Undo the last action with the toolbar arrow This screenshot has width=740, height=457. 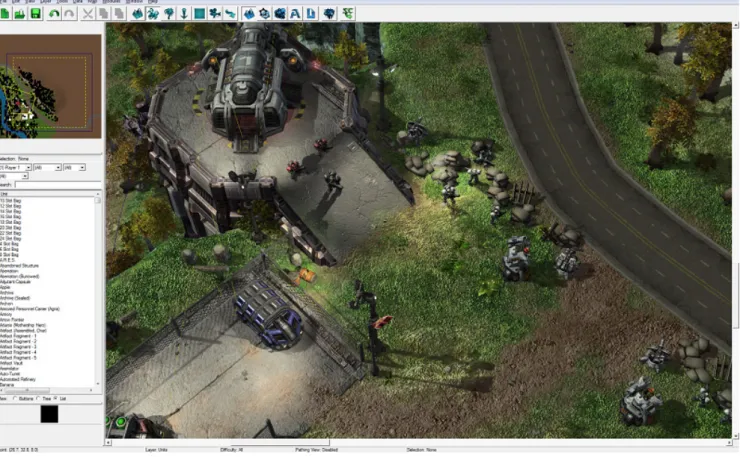[x=54, y=13]
